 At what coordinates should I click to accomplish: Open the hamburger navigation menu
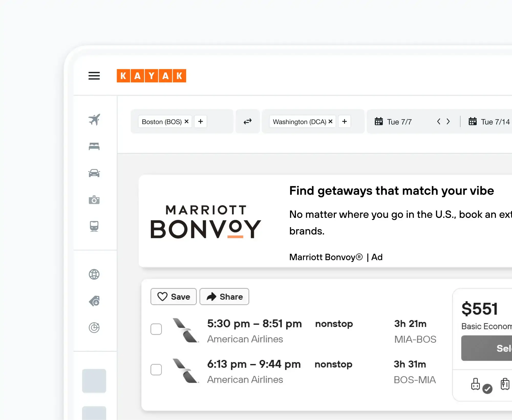click(94, 76)
